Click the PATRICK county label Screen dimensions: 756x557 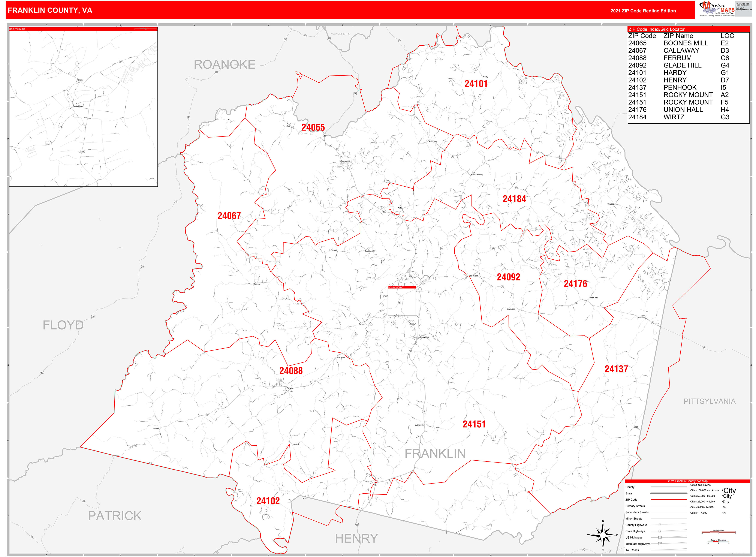(115, 516)
